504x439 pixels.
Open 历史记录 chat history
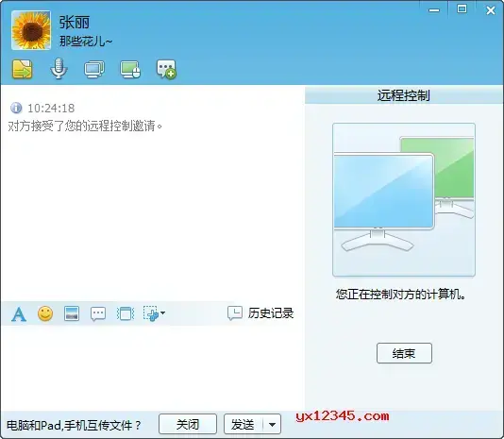tap(260, 313)
